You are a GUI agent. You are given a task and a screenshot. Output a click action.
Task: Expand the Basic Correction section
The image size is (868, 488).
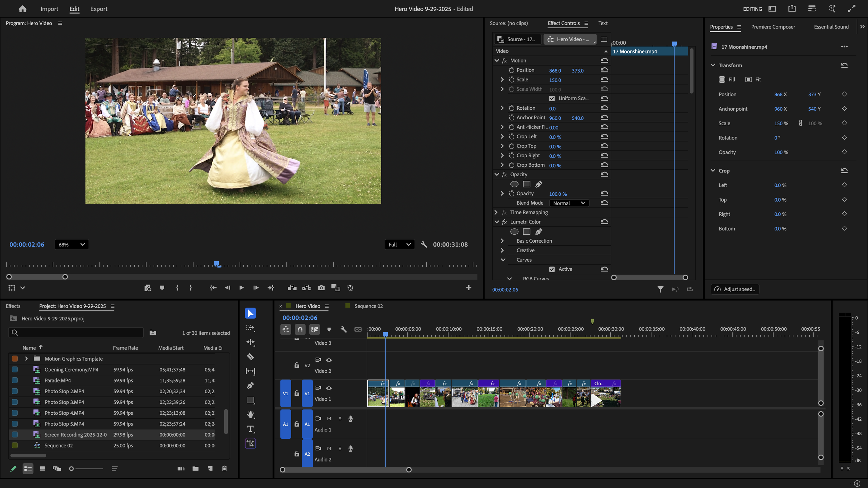tap(502, 241)
